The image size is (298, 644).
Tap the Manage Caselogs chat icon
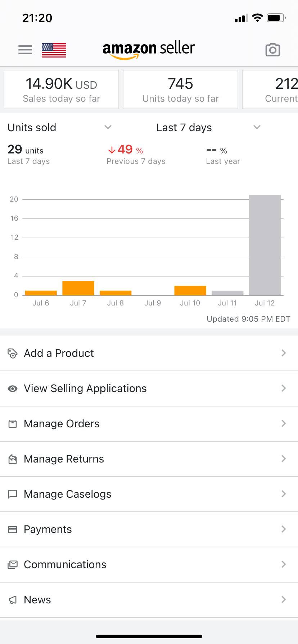tap(13, 494)
